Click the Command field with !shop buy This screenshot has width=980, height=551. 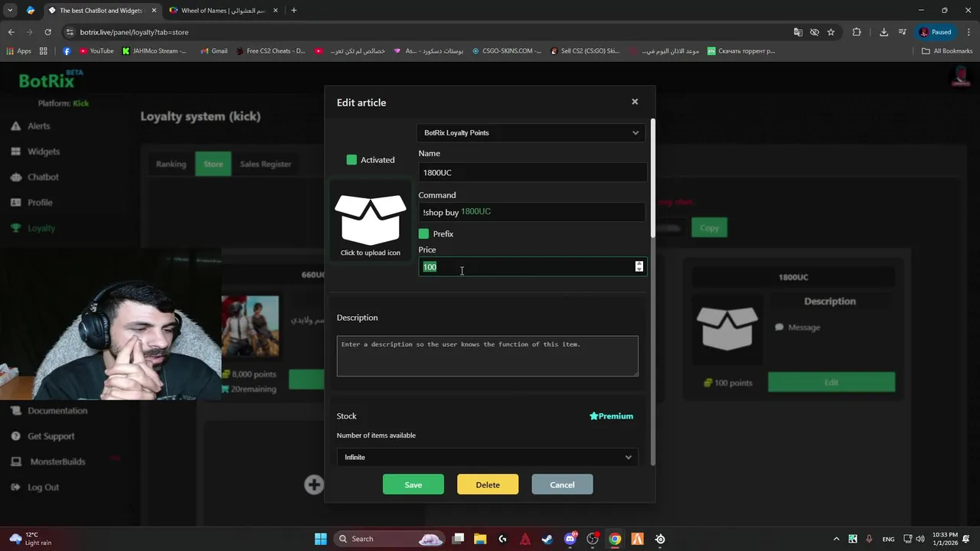(x=532, y=212)
